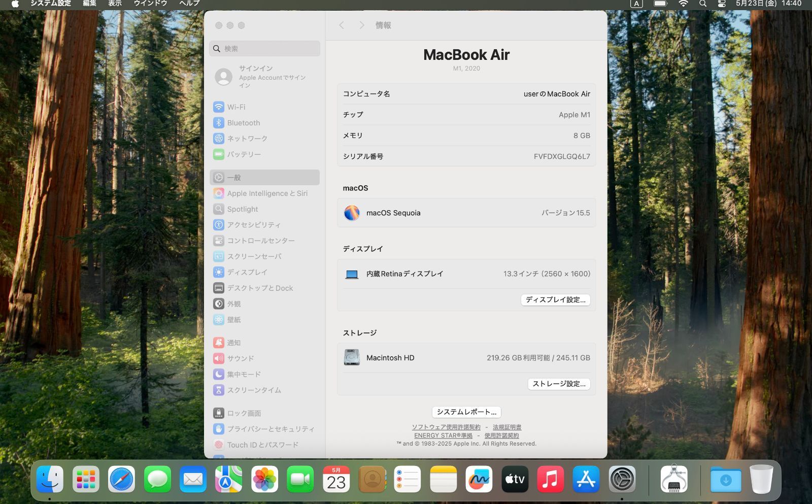The width and height of the screenshot is (812, 504).
Task: Open 壁紙 (Wallpaper) settings
Action: click(x=264, y=319)
